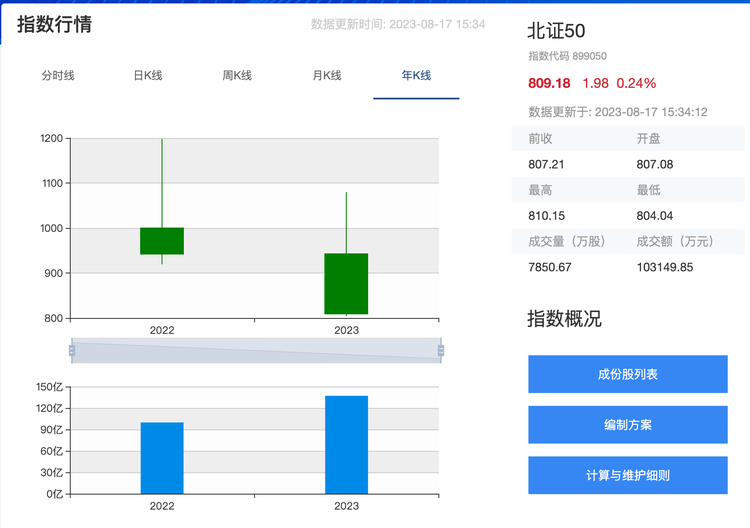Click the 北证50 index title
This screenshot has height=528, width=750.
[556, 32]
